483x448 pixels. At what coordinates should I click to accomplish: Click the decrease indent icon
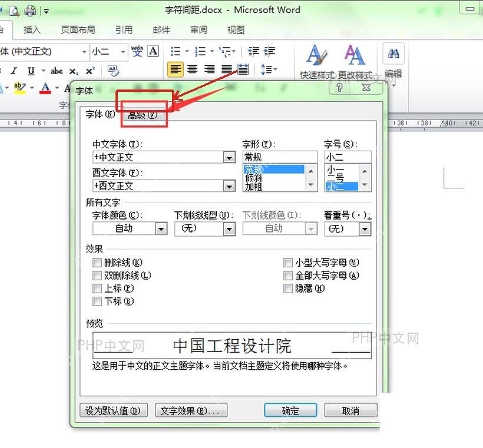point(253,51)
